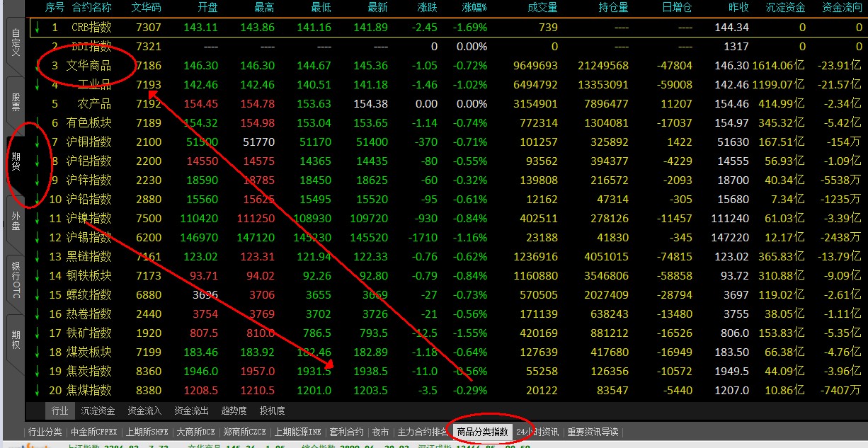Screen dimensions: 868x448
Task: Switch to the 股票 side tab
Action: pyautogui.click(x=16, y=102)
